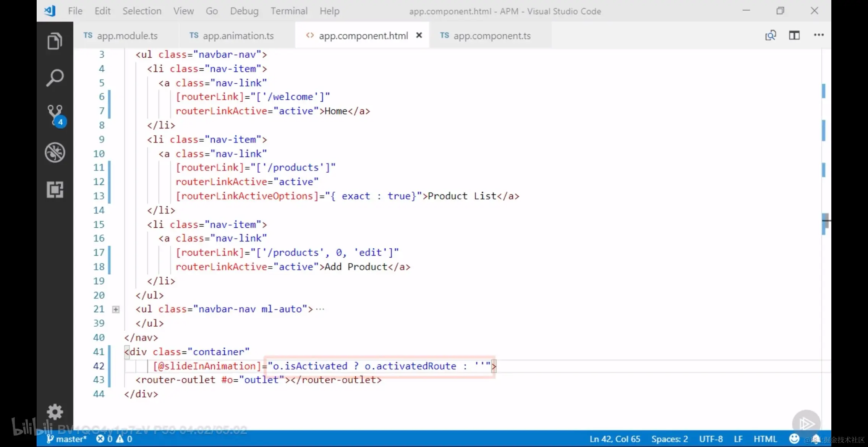
Task: Click the "[@slideInAnimation]" attribute text
Action: (x=207, y=366)
